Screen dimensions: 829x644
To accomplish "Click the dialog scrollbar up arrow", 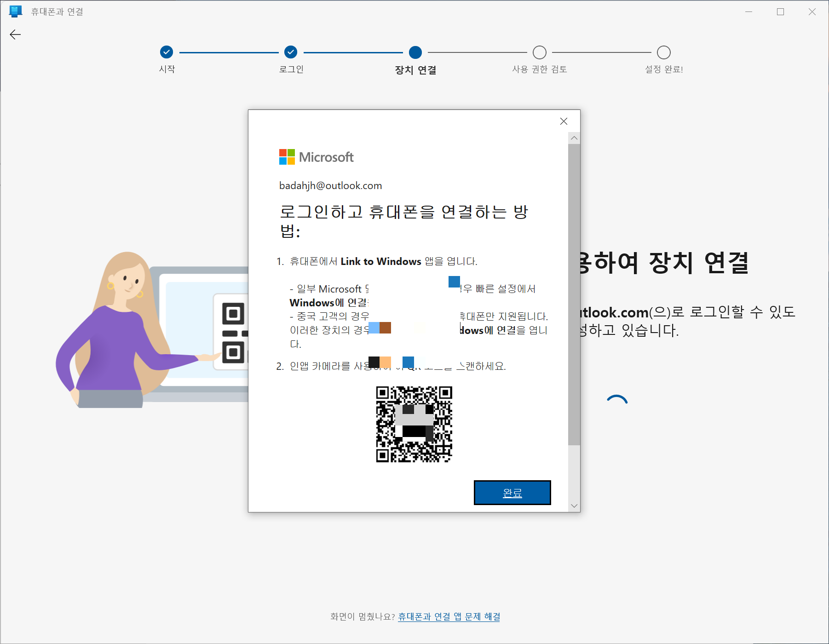I will click(x=574, y=138).
